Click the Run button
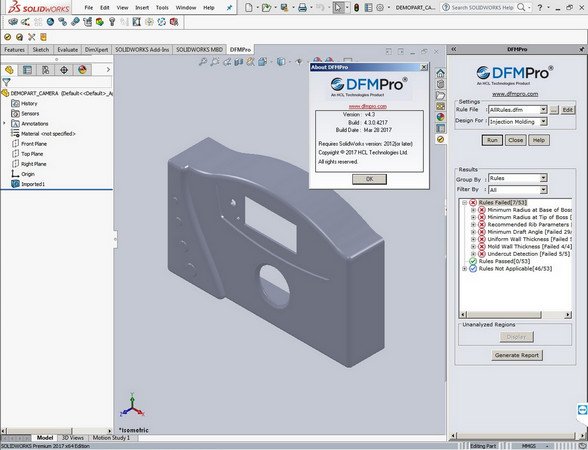588x450 pixels. pos(492,140)
